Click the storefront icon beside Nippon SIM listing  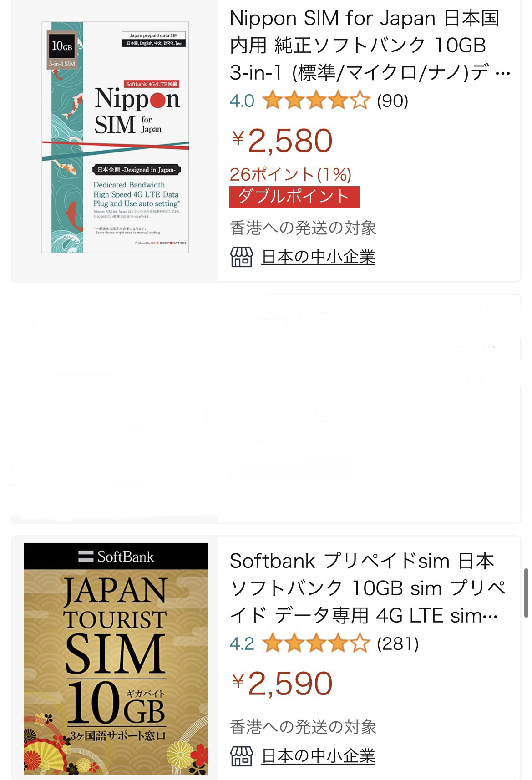(x=242, y=257)
